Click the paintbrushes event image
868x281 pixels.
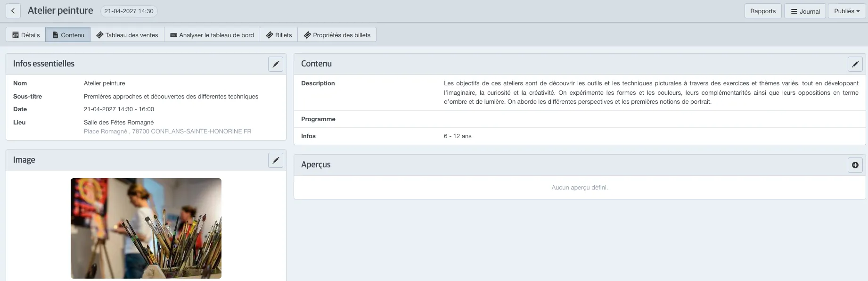pyautogui.click(x=146, y=228)
